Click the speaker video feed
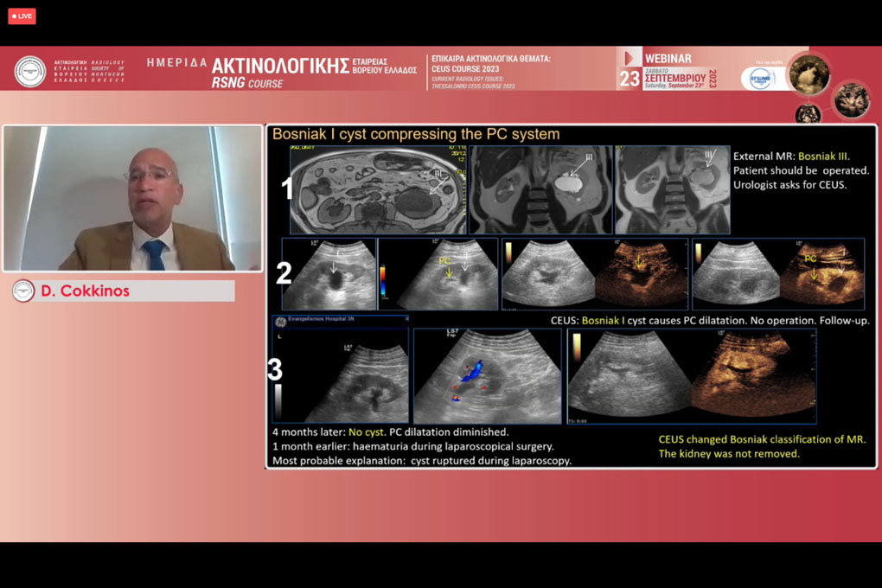882x588 pixels. (132, 198)
